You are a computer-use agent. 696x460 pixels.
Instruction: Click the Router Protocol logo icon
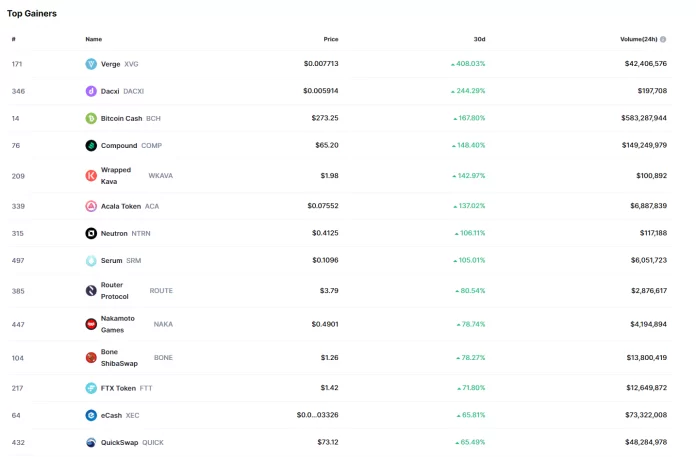pos(91,291)
